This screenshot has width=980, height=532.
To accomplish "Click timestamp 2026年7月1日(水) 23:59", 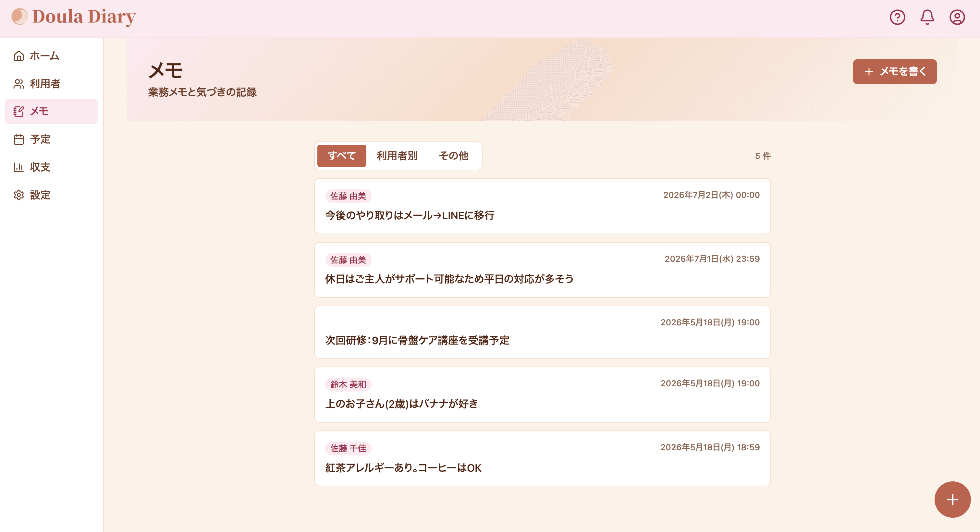I will point(712,259).
